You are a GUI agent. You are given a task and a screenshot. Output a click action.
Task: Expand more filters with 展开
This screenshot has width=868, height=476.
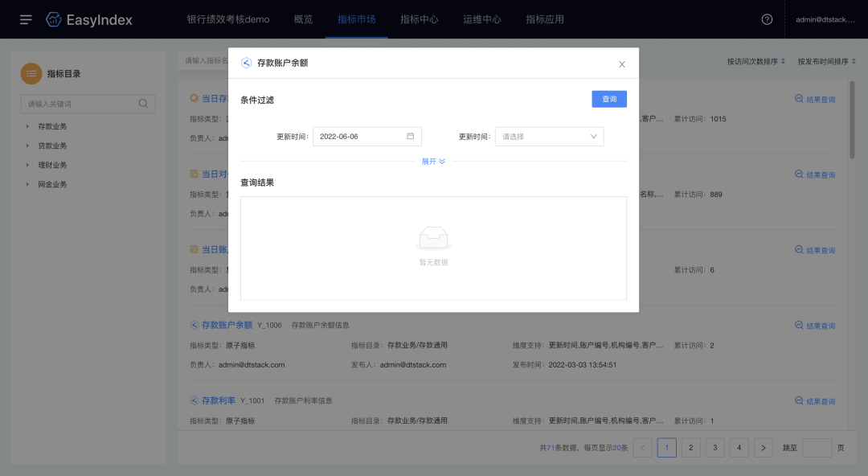433,162
